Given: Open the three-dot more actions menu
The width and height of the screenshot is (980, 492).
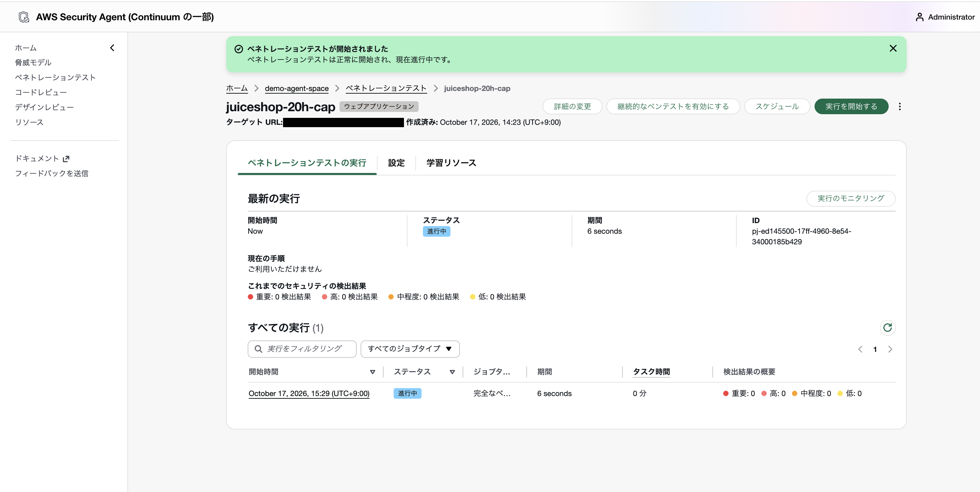Looking at the screenshot, I should (x=899, y=107).
